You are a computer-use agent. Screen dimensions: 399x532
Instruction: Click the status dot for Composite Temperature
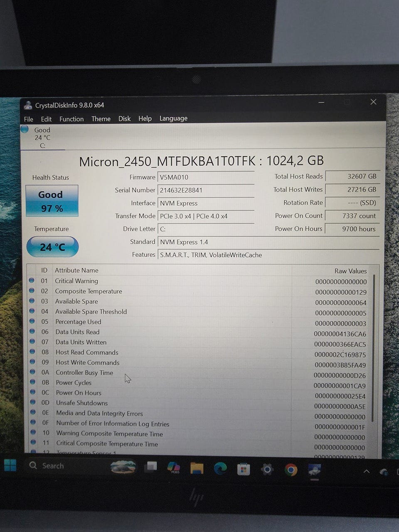coord(32,291)
